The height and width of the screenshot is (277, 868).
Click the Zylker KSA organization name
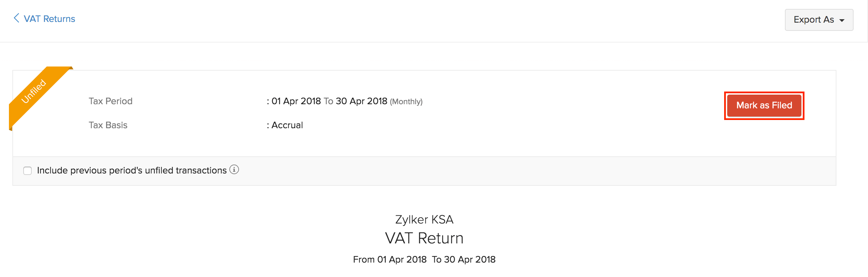pyautogui.click(x=424, y=219)
